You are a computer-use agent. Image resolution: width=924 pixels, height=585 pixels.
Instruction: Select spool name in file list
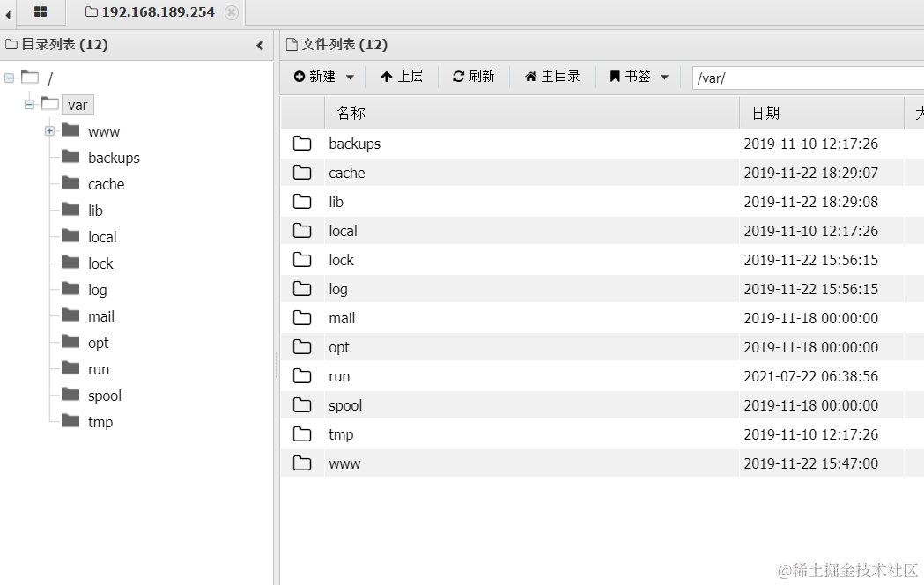tap(345, 406)
